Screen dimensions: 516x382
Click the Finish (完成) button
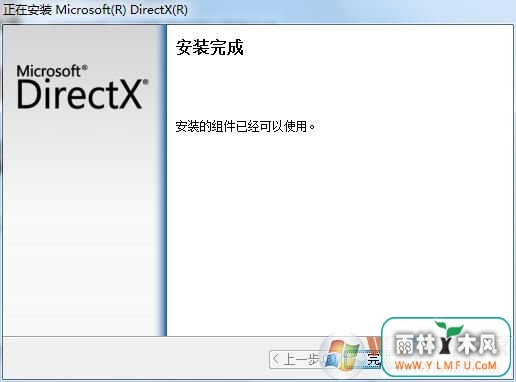[x=363, y=360]
